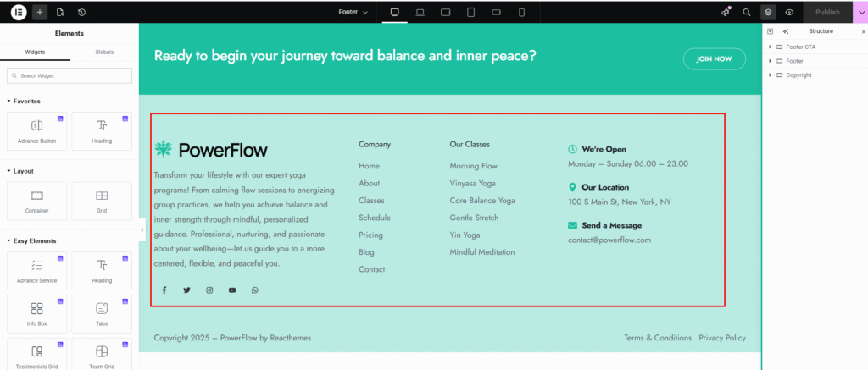
Task: Switch to mobile portrait device view
Action: (x=521, y=12)
